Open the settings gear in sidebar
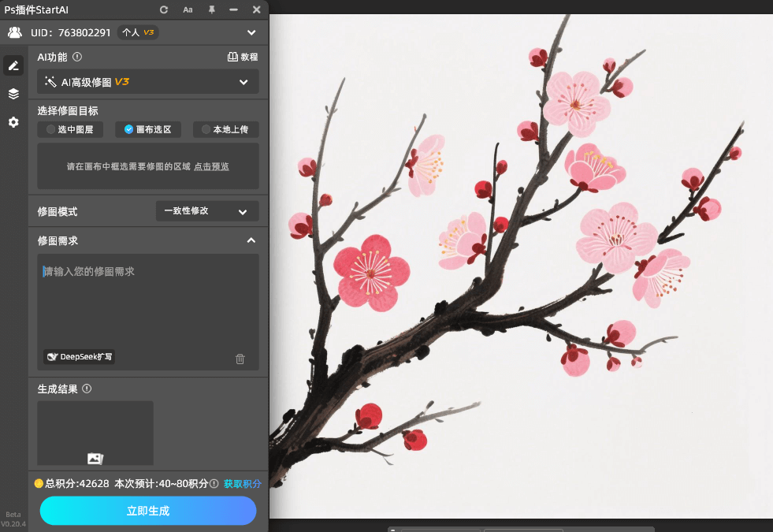 click(13, 122)
